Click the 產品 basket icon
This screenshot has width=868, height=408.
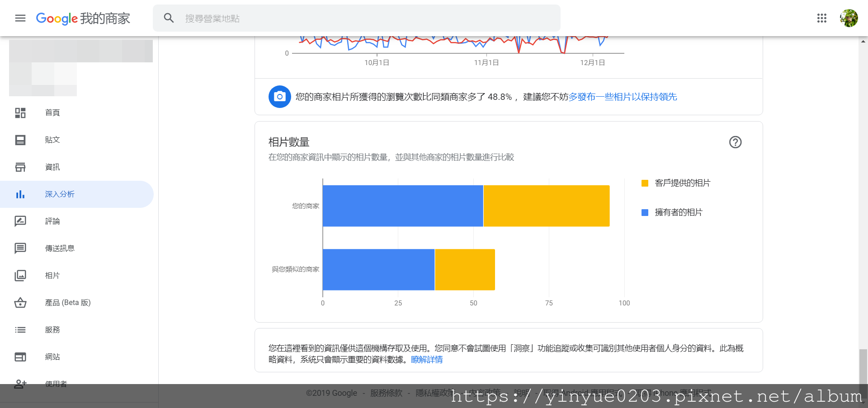[20, 303]
